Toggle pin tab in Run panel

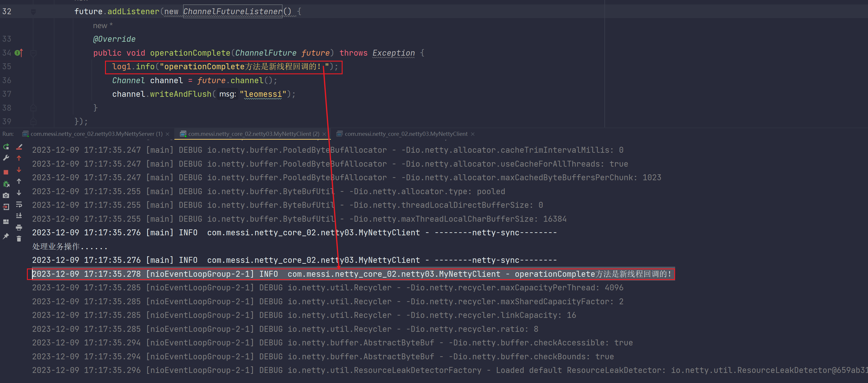pos(6,236)
